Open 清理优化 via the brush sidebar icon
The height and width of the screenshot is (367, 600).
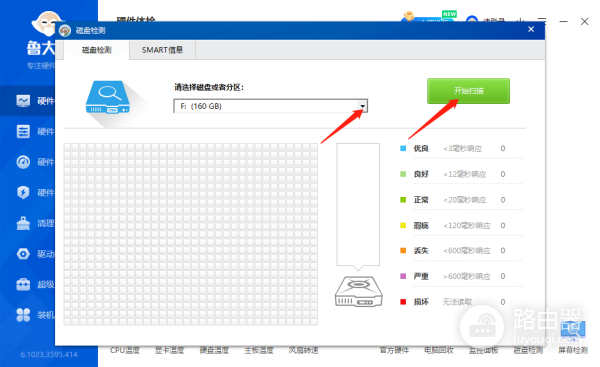(23, 223)
